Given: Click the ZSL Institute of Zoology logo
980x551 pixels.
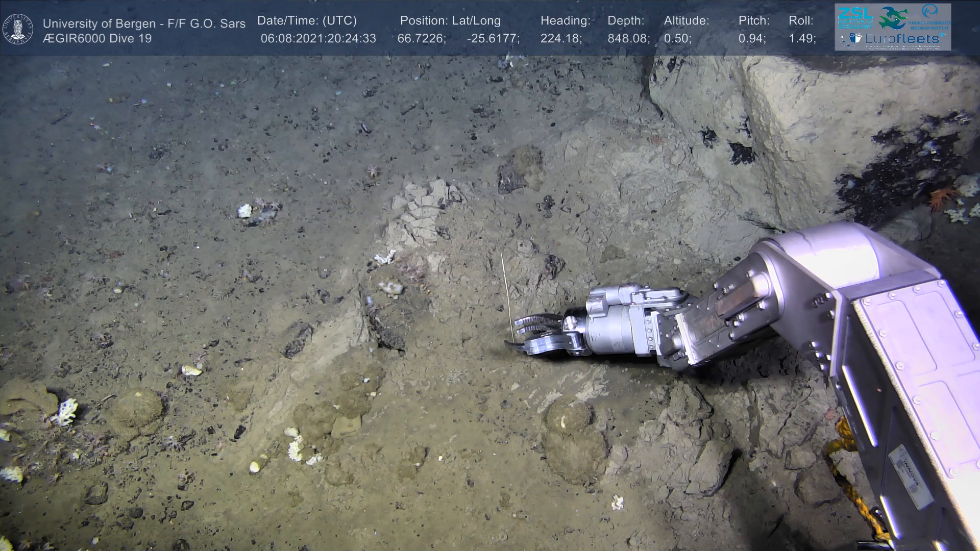Looking at the screenshot, I should pyautogui.click(x=855, y=18).
